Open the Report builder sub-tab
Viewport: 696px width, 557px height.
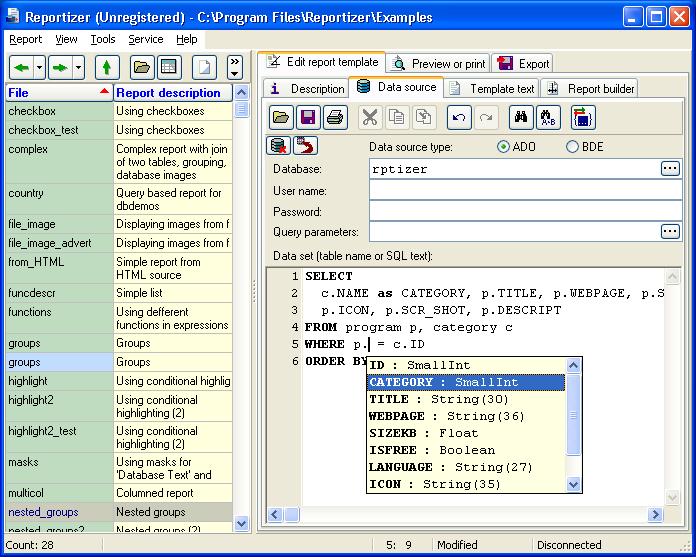click(x=590, y=89)
